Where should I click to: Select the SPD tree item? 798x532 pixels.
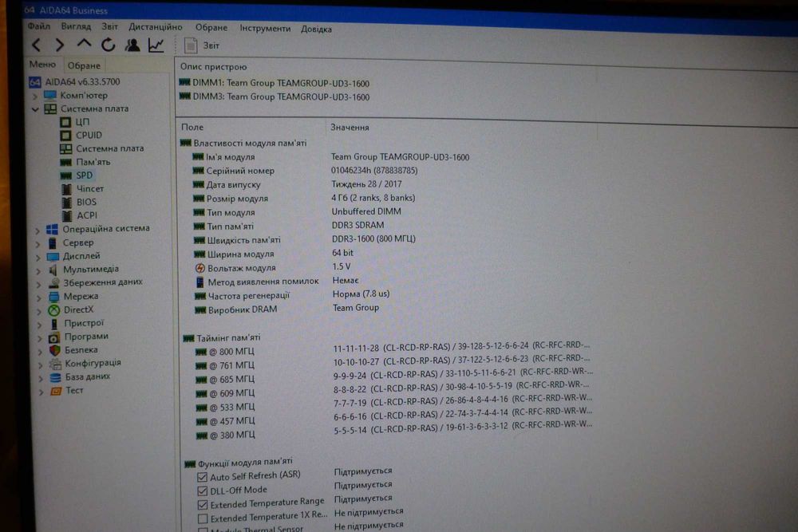(77, 175)
